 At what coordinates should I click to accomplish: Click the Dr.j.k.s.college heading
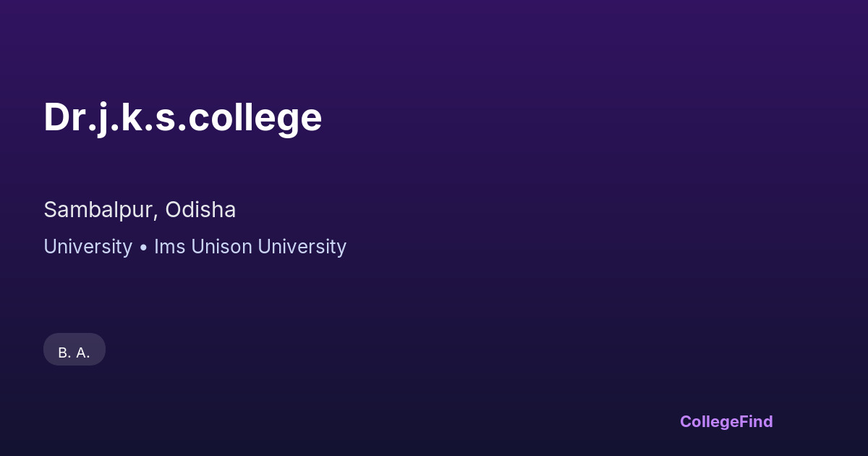182,117
